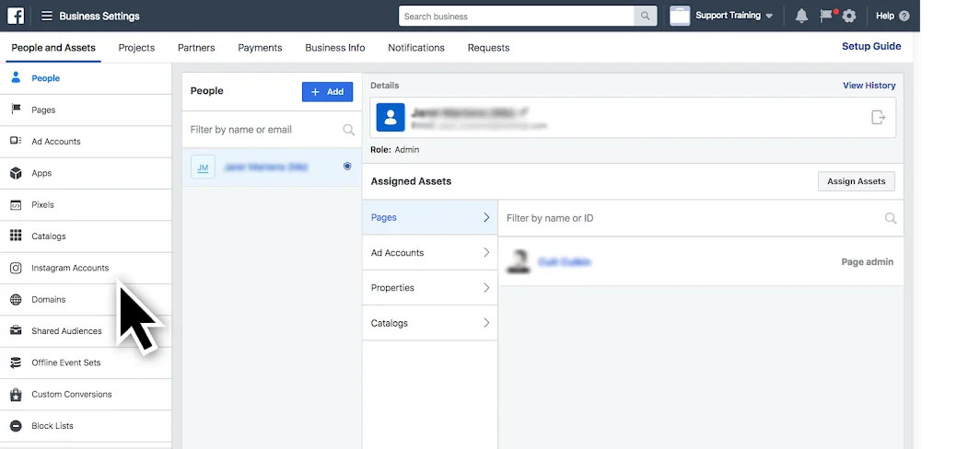The height and width of the screenshot is (449, 980).
Task: Click the Help question mark icon
Action: click(904, 17)
